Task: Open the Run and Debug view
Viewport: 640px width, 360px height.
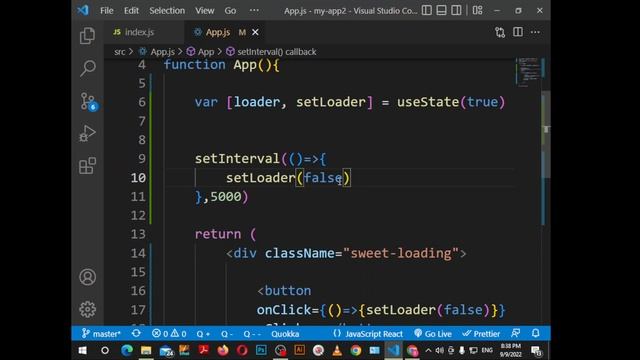Action: (87, 133)
